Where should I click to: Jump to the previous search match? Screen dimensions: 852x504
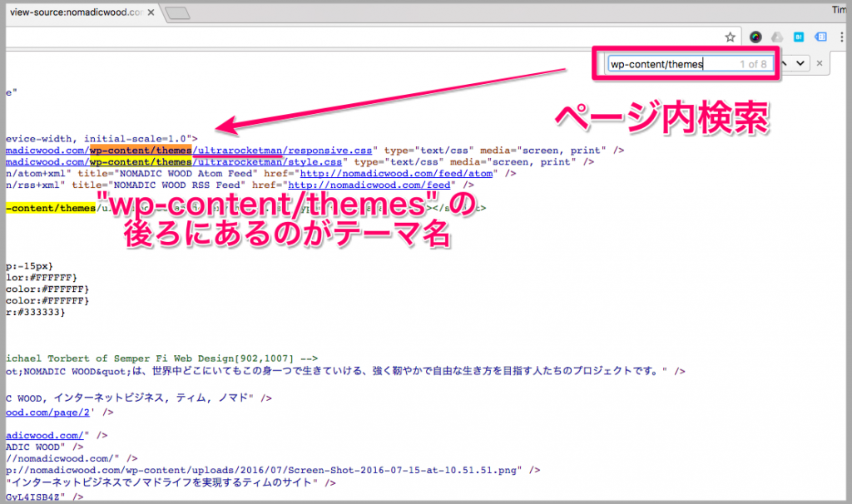click(x=785, y=62)
